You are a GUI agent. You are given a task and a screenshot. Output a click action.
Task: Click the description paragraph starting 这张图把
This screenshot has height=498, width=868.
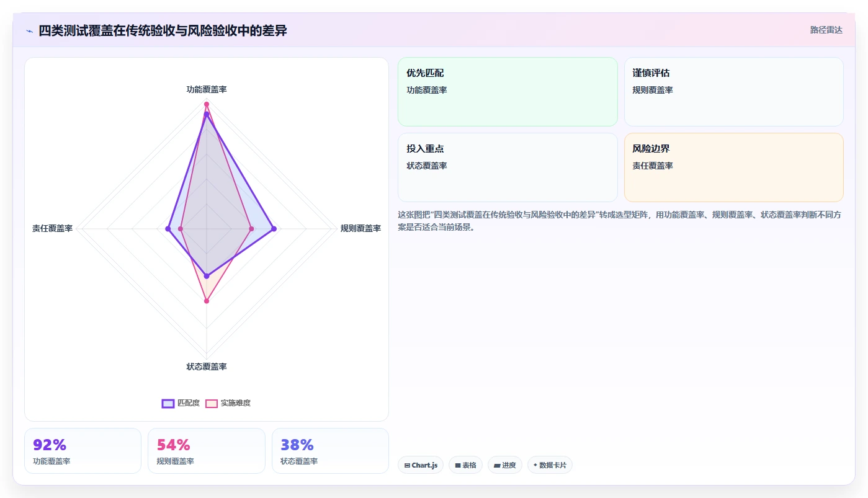pos(620,221)
